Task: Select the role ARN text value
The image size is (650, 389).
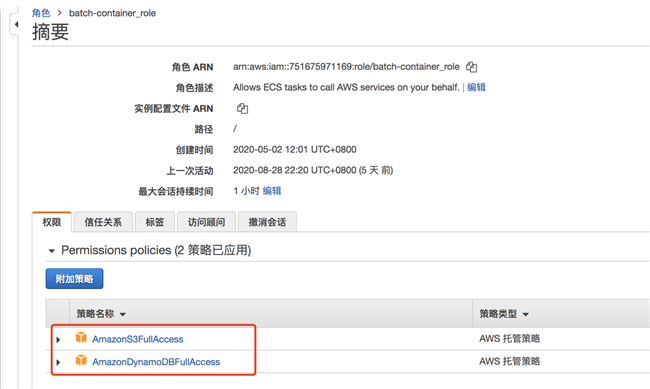Action: pos(346,66)
